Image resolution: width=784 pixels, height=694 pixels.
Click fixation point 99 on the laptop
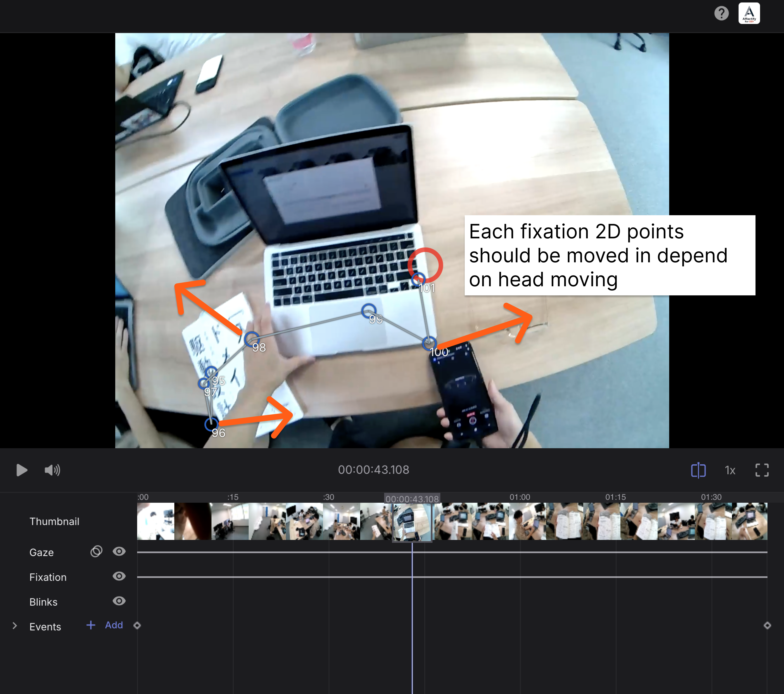pyautogui.click(x=369, y=311)
